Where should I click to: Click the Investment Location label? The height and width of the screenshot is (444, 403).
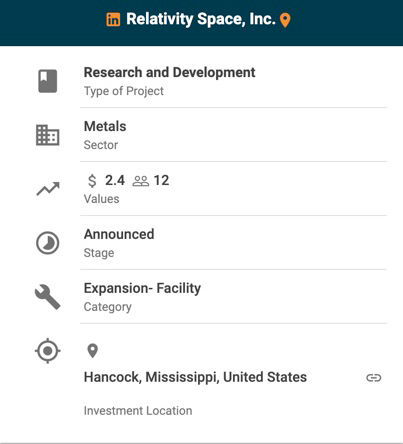(x=138, y=411)
